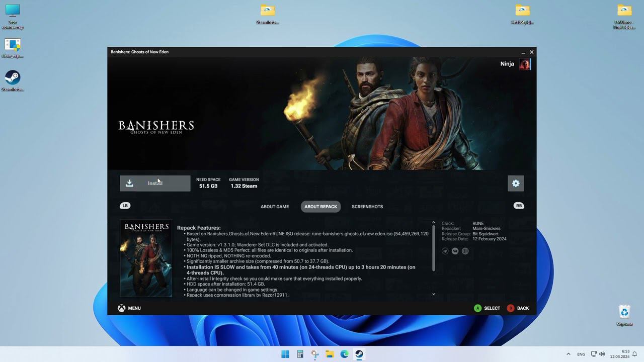Click 'HDD space after installation: 51.4 GB' line
The height and width of the screenshot is (362, 644).
point(225,284)
